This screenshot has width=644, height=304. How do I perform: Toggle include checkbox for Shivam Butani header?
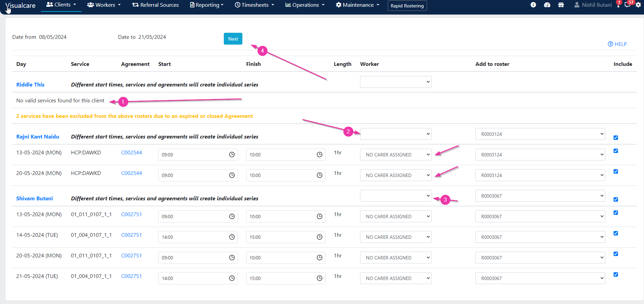616,199
